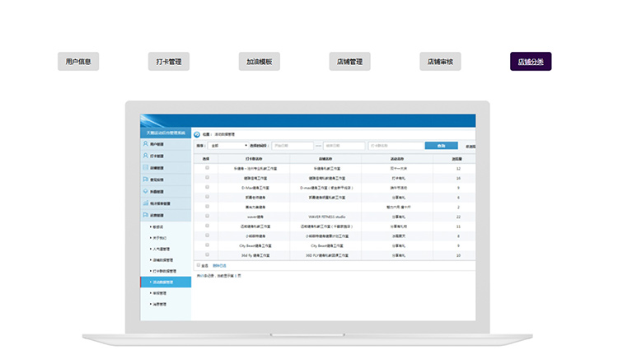618x364 pixels.
Task: Tick the checkbox in the D-Max健身工作室 row
Action: click(207, 187)
